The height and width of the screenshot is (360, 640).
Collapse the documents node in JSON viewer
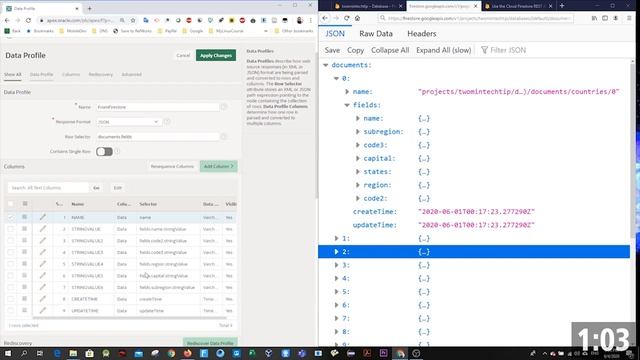pos(326,65)
